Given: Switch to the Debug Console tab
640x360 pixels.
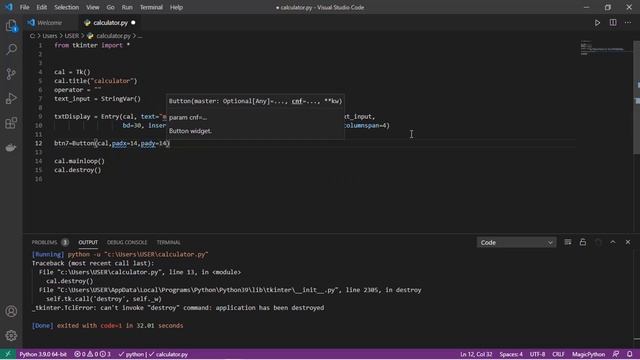Looking at the screenshot, I should click(x=127, y=242).
